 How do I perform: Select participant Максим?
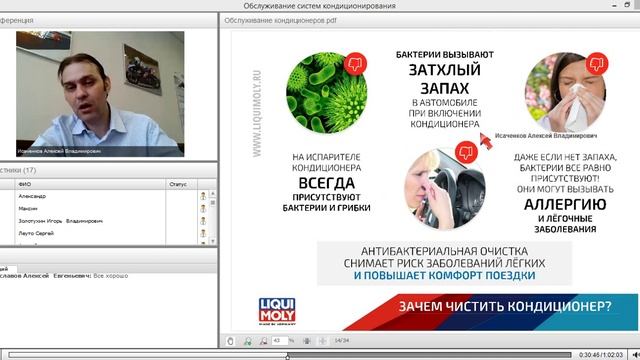[x=28, y=209]
